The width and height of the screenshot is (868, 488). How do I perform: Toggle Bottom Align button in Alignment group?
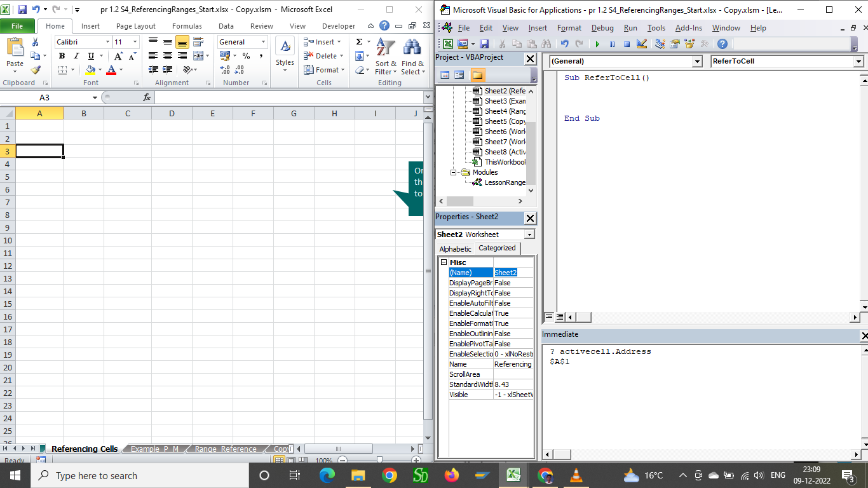coord(182,42)
